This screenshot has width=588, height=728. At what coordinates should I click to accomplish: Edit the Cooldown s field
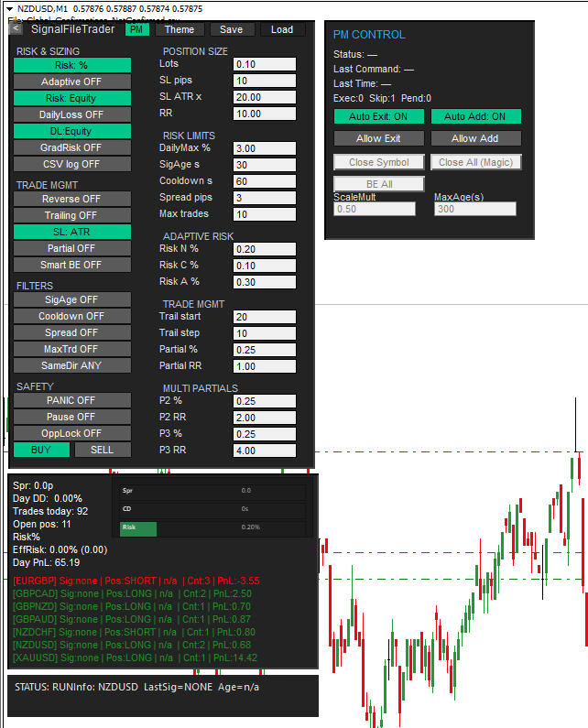click(x=265, y=181)
